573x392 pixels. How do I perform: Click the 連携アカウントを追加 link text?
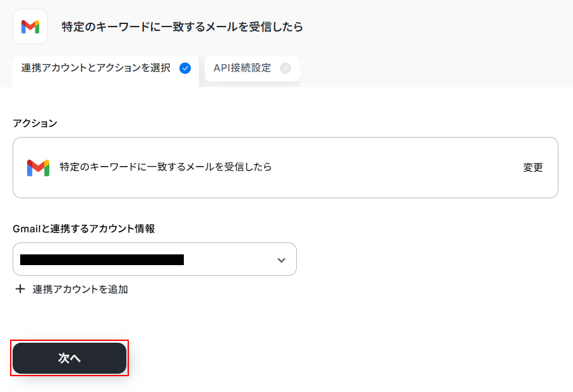tap(80, 289)
